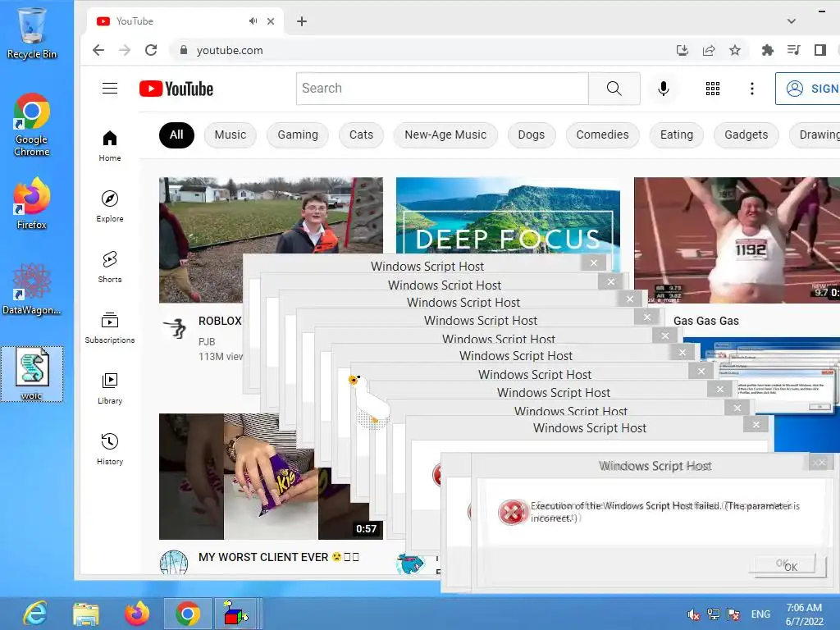Open Library in the YouTube sidebar
The image size is (840, 630).
click(x=110, y=388)
